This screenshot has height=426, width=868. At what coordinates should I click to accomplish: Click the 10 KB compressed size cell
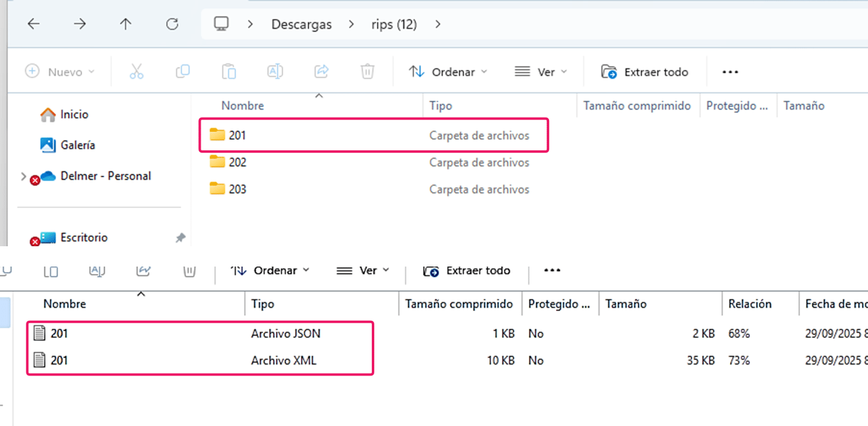point(500,360)
